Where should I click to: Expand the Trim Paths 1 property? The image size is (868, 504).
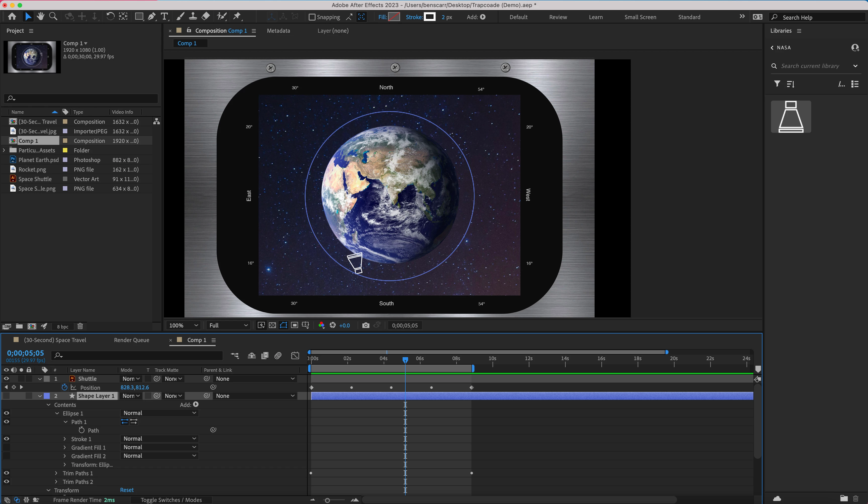tap(56, 473)
